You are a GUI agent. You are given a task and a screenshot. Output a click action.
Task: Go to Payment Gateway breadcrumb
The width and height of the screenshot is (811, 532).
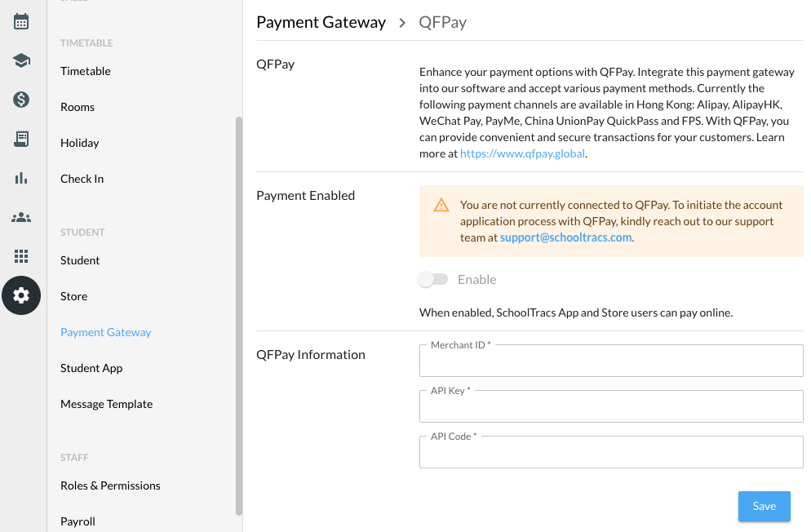pos(321,22)
